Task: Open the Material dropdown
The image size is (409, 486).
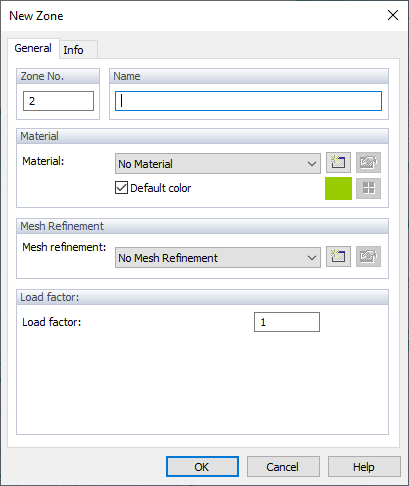Action: (x=218, y=164)
